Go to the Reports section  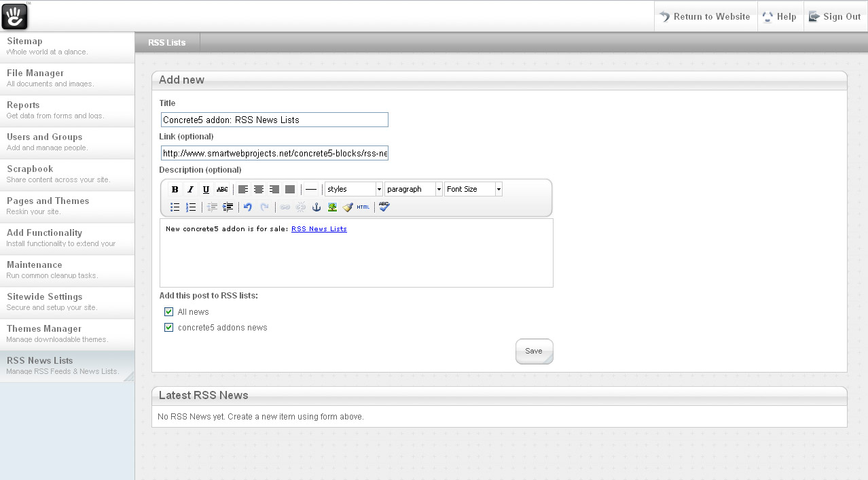point(67,111)
